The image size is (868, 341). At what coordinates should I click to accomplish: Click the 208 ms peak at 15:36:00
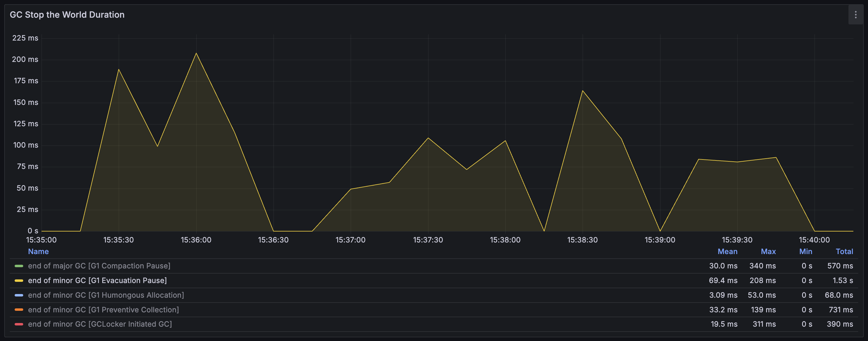(x=196, y=53)
